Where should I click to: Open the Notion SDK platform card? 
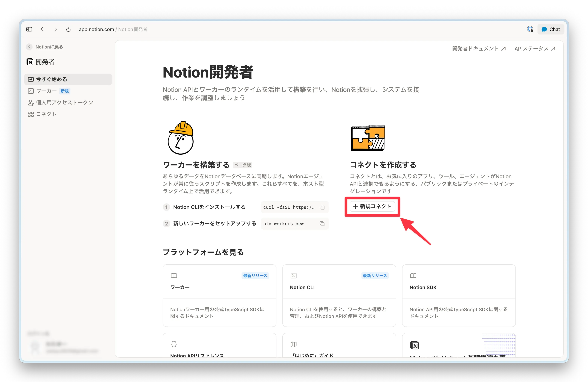459,296
